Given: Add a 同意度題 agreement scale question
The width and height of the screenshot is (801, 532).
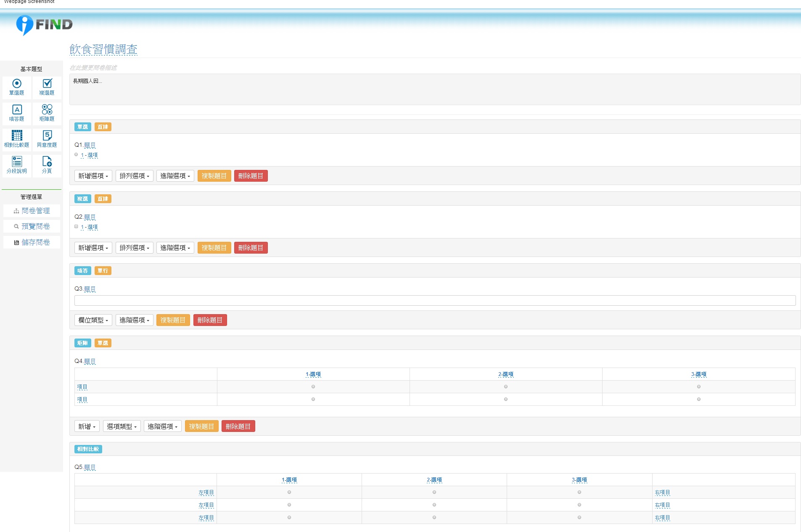Looking at the screenshot, I should [x=47, y=140].
